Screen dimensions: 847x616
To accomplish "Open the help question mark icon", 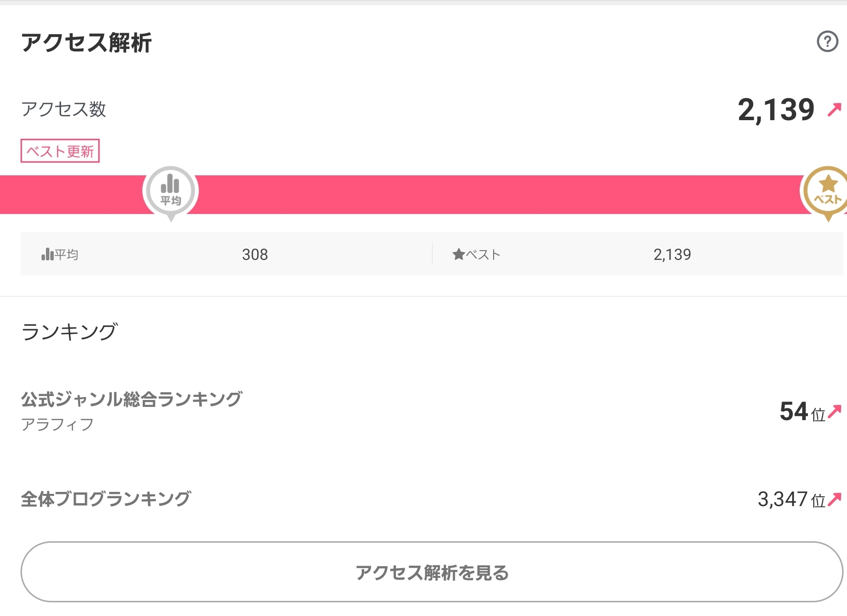I will 827,42.
